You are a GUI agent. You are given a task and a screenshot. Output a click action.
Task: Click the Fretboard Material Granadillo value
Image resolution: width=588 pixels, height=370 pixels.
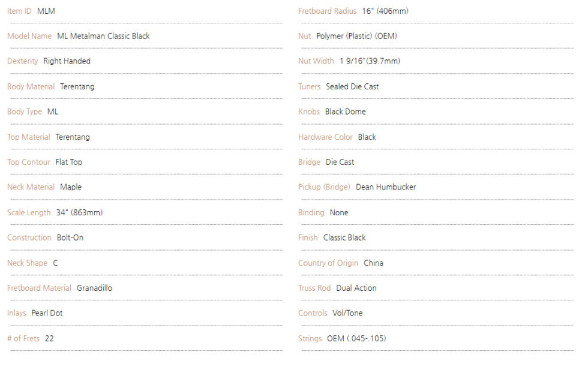coord(95,288)
